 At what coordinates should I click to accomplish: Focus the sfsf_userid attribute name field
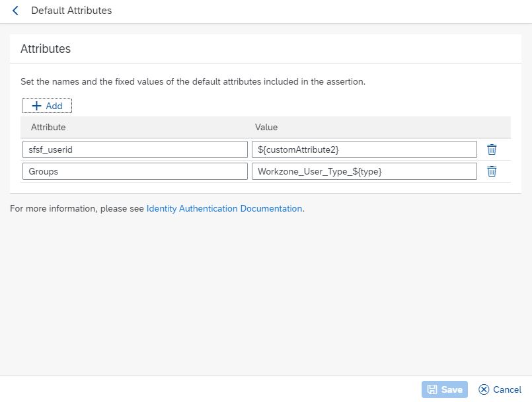(135, 149)
